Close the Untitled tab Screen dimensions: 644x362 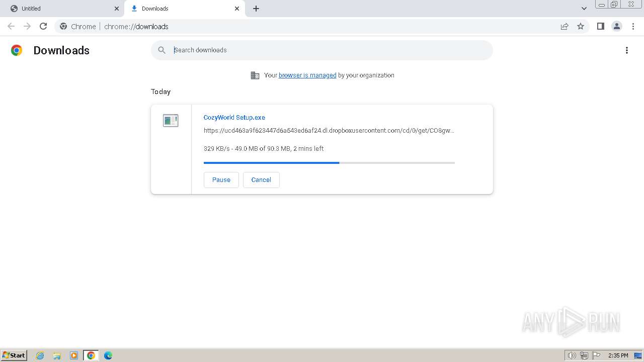tap(117, 9)
